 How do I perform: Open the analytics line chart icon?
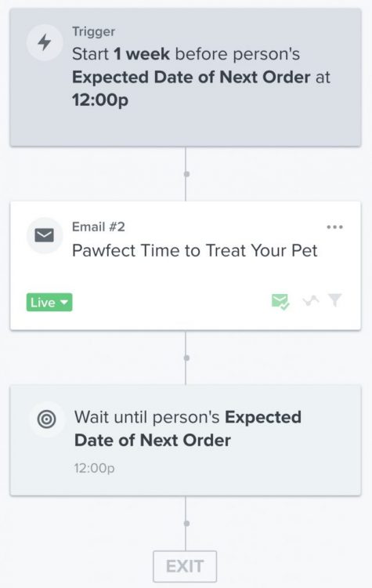pos(311,300)
